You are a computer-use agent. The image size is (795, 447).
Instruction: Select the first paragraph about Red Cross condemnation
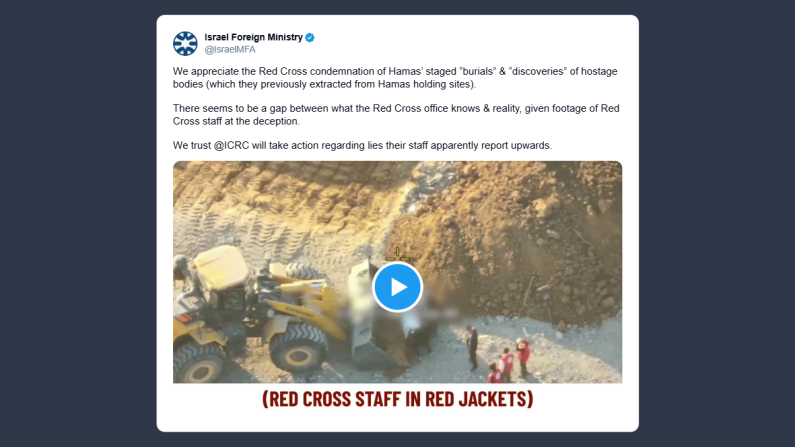(395, 78)
